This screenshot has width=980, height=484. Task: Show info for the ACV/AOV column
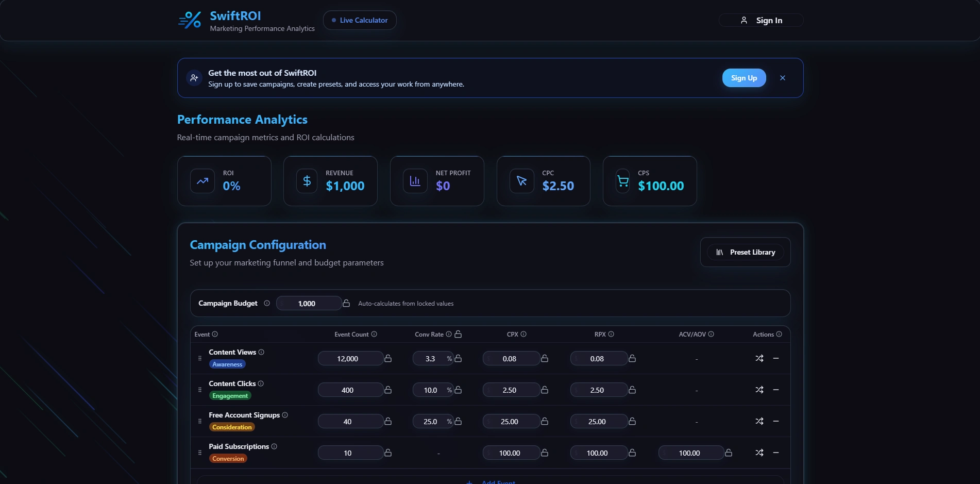click(711, 334)
